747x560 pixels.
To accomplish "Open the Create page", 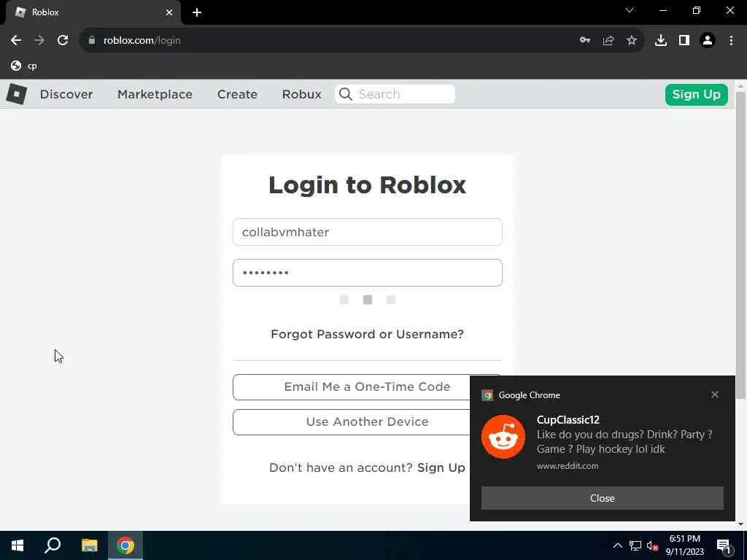I will [x=237, y=94].
